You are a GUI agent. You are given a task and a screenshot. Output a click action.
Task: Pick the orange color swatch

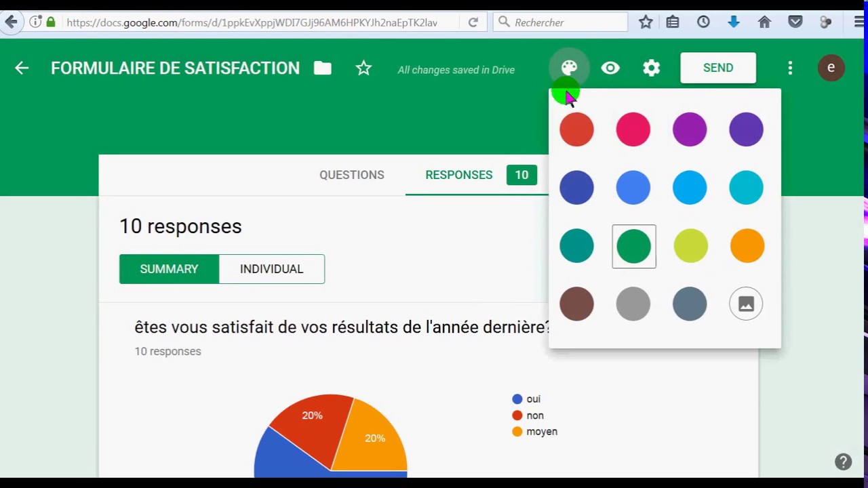click(747, 246)
